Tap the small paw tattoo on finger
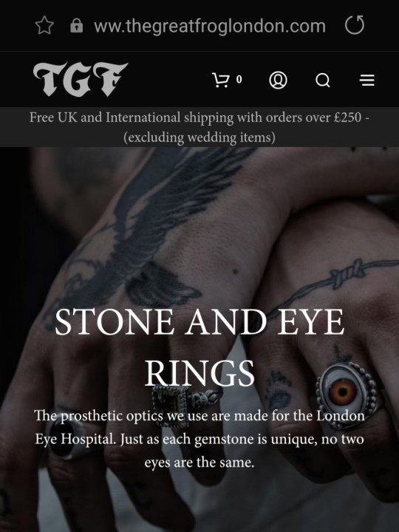 click(x=279, y=390)
